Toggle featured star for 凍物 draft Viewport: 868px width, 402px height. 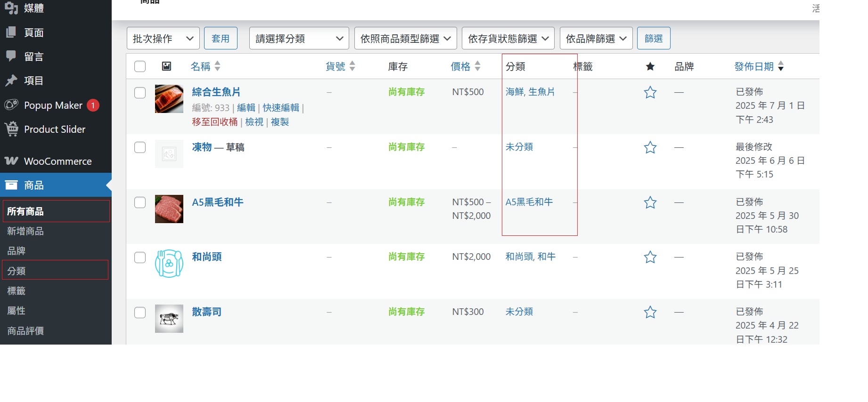point(650,147)
